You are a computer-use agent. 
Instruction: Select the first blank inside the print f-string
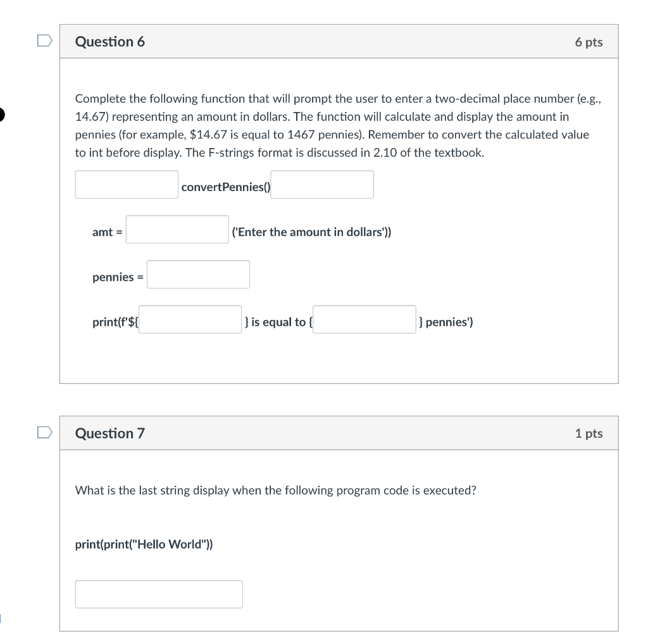pyautogui.click(x=190, y=319)
